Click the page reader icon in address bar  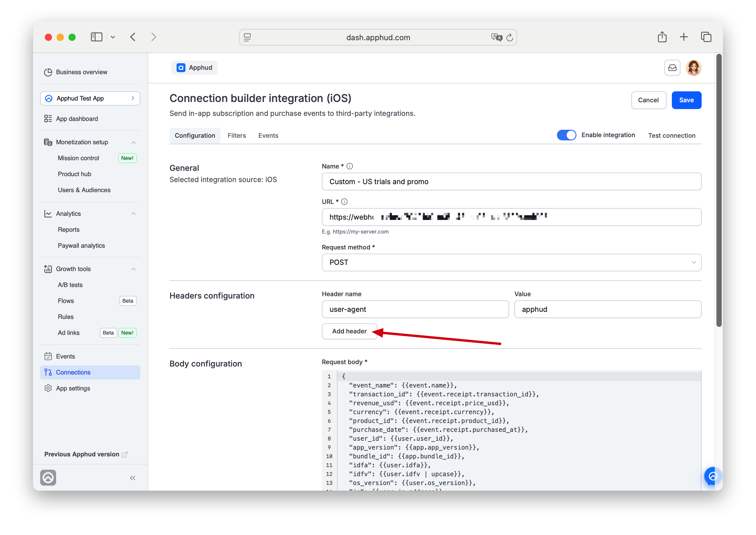coord(247,37)
